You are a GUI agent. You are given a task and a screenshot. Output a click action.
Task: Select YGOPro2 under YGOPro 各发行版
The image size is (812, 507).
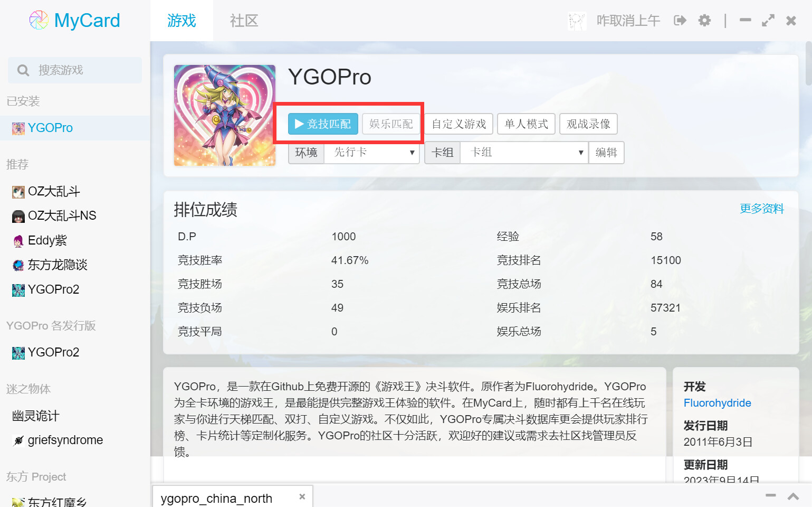coord(53,352)
